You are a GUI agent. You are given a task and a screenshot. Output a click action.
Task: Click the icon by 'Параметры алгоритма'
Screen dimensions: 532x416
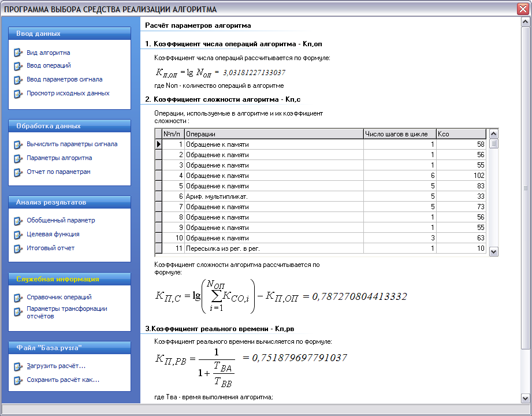click(18, 158)
